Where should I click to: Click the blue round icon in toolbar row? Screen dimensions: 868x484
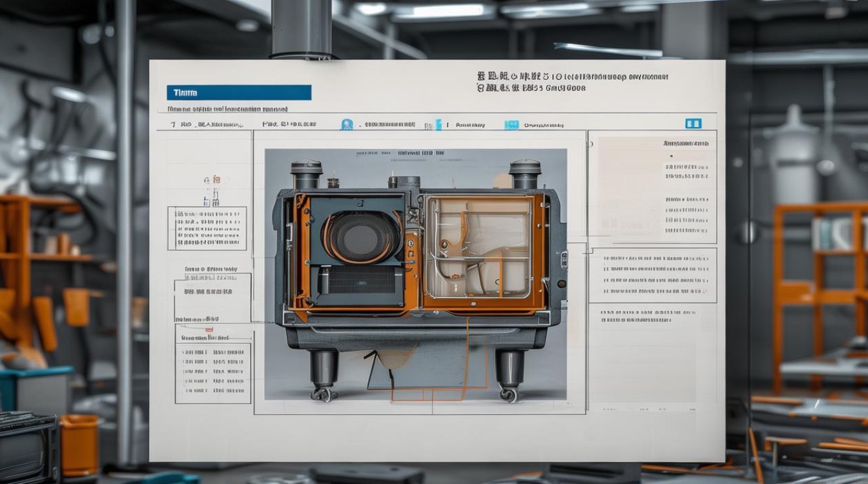(347, 125)
